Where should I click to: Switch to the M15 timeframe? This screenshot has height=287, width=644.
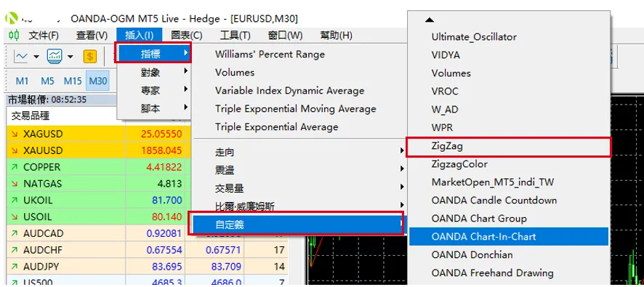click(x=73, y=81)
